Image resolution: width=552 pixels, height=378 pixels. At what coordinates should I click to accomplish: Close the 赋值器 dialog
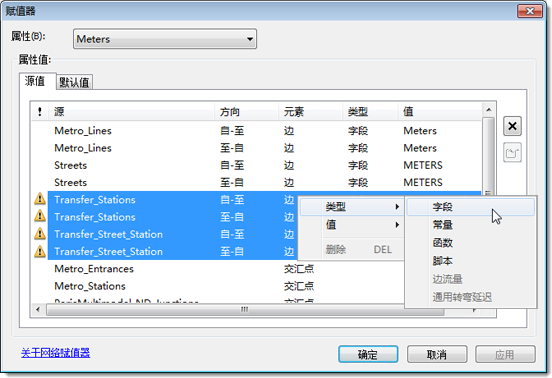coord(530,11)
